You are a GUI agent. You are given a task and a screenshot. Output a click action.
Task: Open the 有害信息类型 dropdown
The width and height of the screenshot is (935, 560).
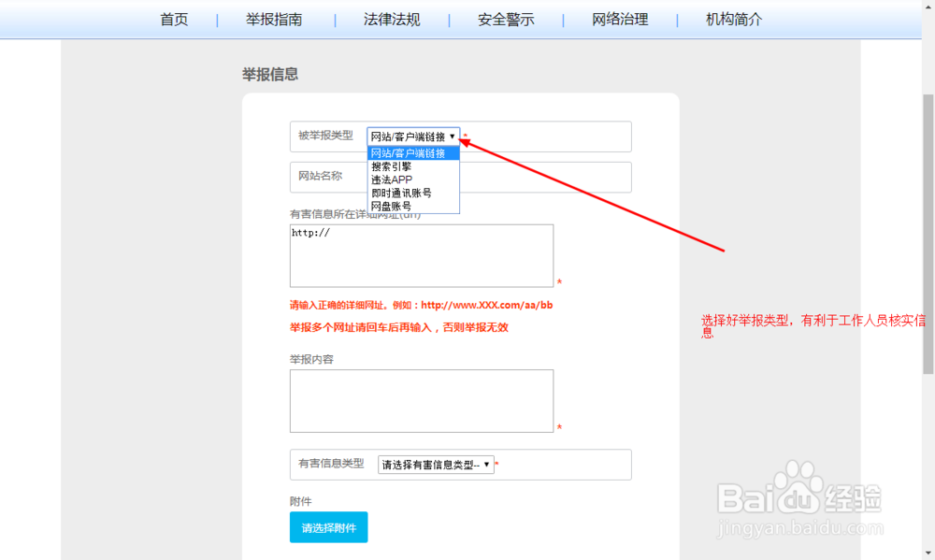tap(437, 464)
